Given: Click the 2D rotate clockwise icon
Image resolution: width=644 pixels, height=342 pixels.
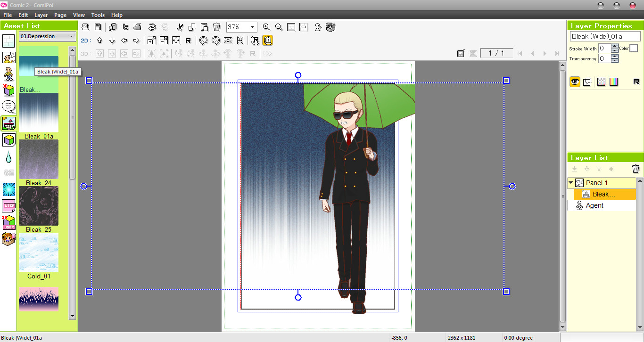Looking at the screenshot, I should (215, 41).
